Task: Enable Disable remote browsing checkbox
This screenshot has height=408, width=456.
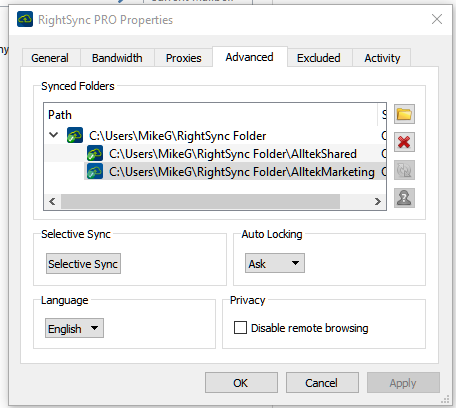Action: click(240, 328)
